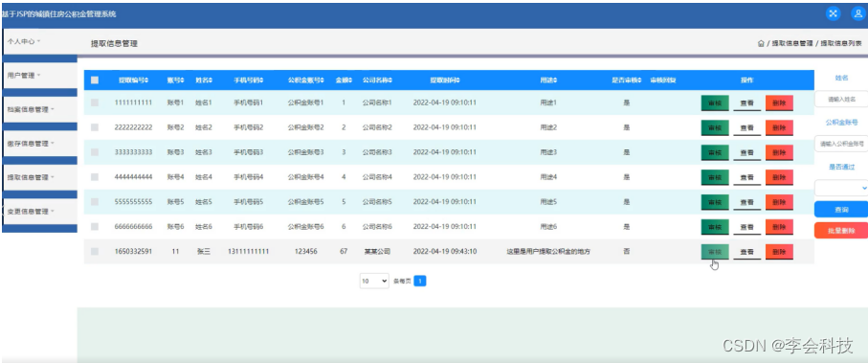This screenshot has height=363, width=868.
Task: Click 审核 button for row 1650332591
Action: tap(715, 252)
